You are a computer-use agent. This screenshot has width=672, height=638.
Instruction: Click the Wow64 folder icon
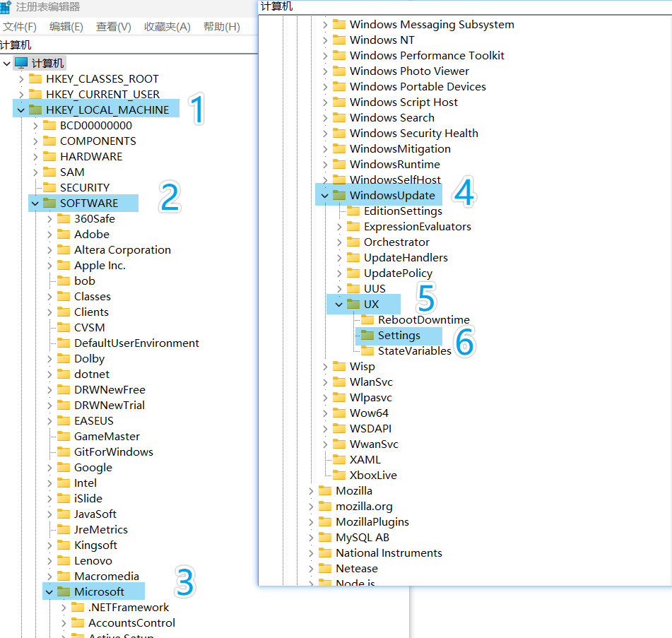tap(339, 413)
